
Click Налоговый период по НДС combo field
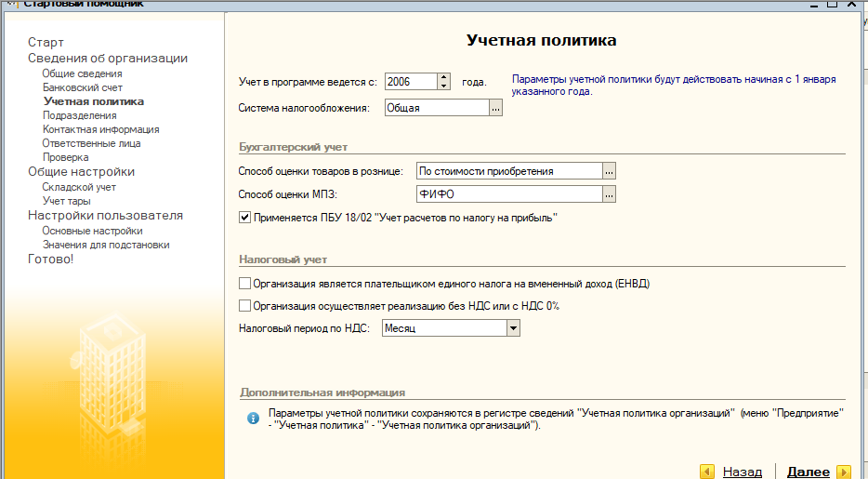444,328
